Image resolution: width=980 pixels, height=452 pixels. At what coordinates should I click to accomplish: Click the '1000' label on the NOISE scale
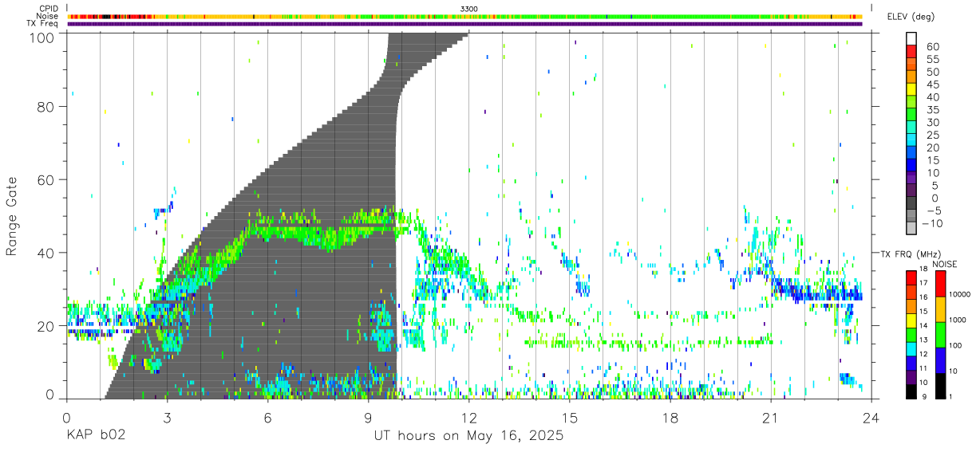(959, 320)
